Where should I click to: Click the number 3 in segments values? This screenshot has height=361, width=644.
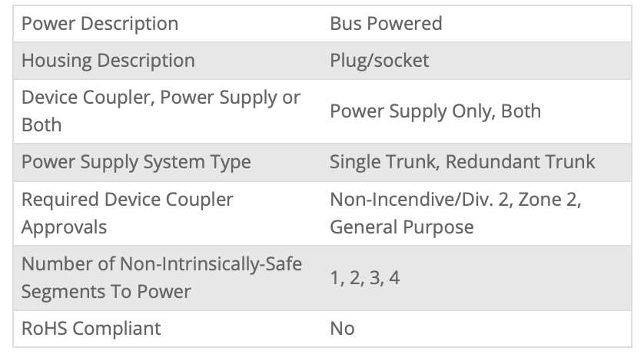point(374,278)
